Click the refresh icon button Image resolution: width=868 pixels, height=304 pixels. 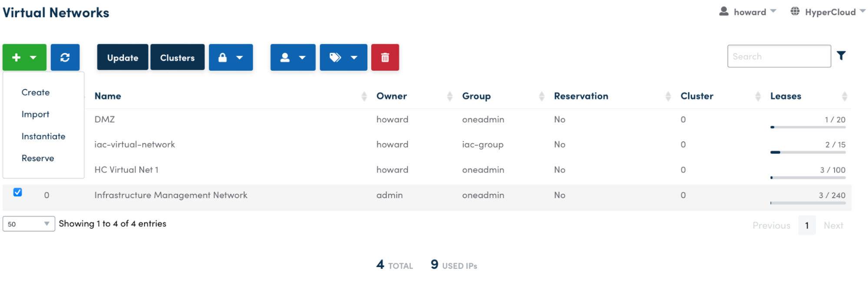[65, 57]
